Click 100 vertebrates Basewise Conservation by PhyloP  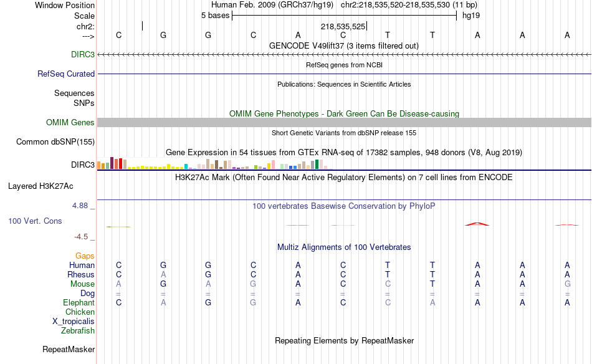344,206
